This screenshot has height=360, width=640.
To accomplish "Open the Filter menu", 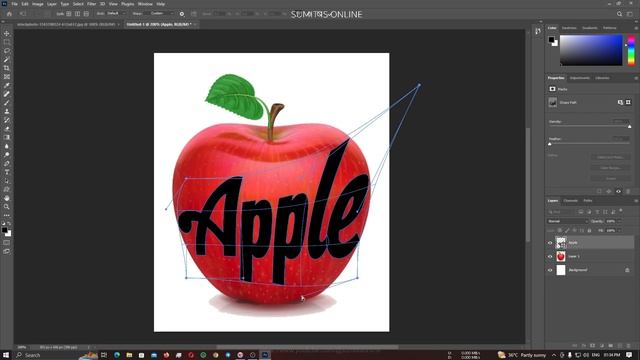I will [x=91, y=4].
